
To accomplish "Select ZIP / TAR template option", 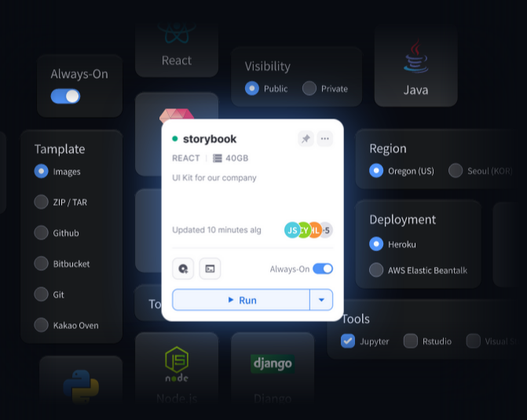I will pyautogui.click(x=42, y=203).
